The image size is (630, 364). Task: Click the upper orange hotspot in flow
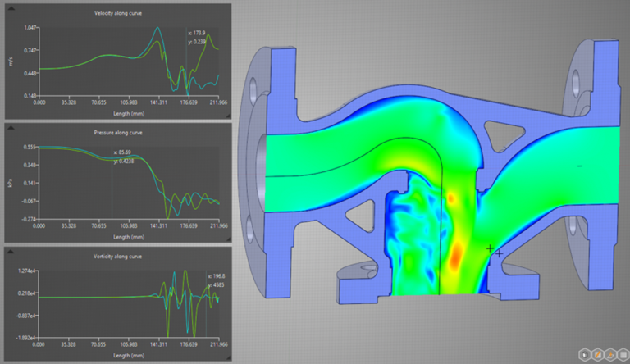pos(451,198)
